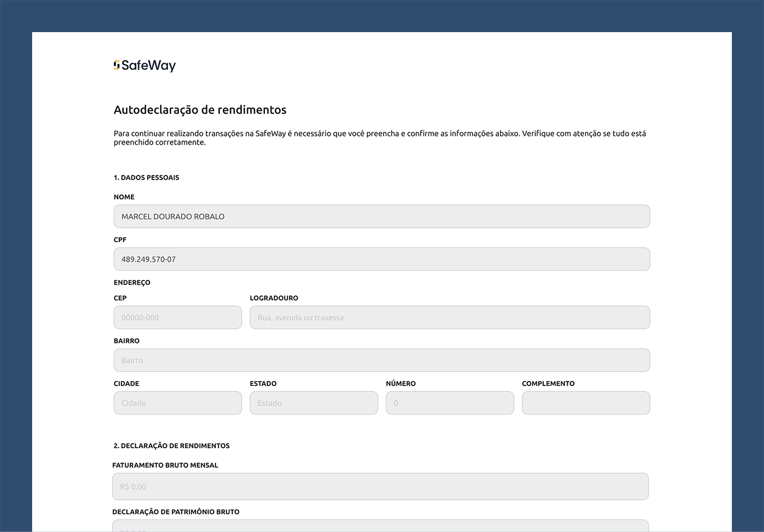Select the Cidade input box
The height and width of the screenshot is (532, 764).
coord(178,403)
